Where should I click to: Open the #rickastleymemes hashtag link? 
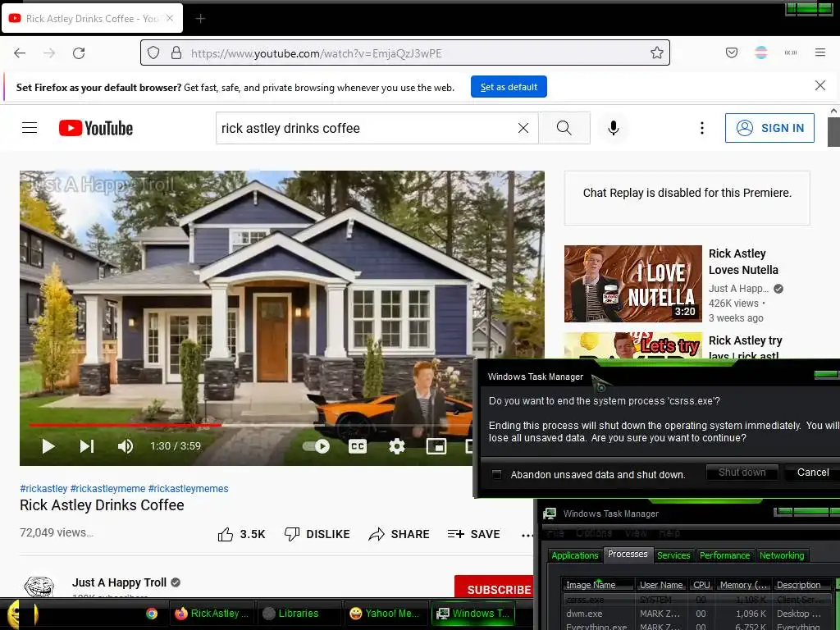pyautogui.click(x=189, y=489)
